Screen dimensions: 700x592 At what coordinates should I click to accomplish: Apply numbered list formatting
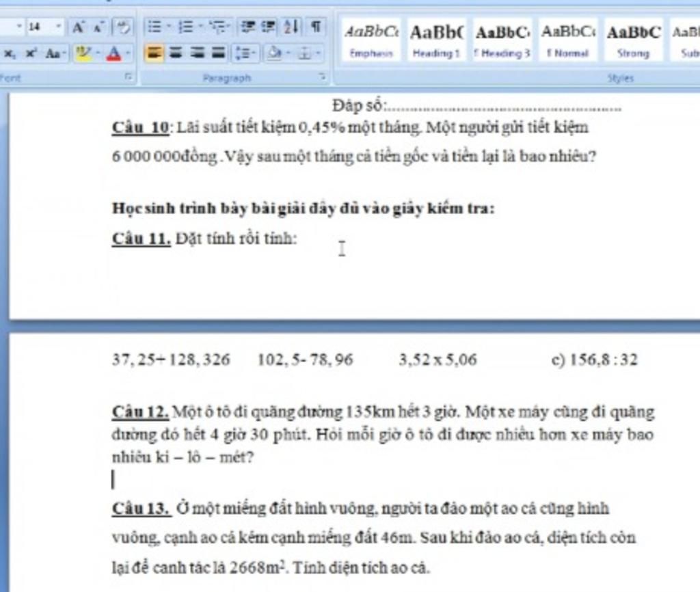point(185,27)
